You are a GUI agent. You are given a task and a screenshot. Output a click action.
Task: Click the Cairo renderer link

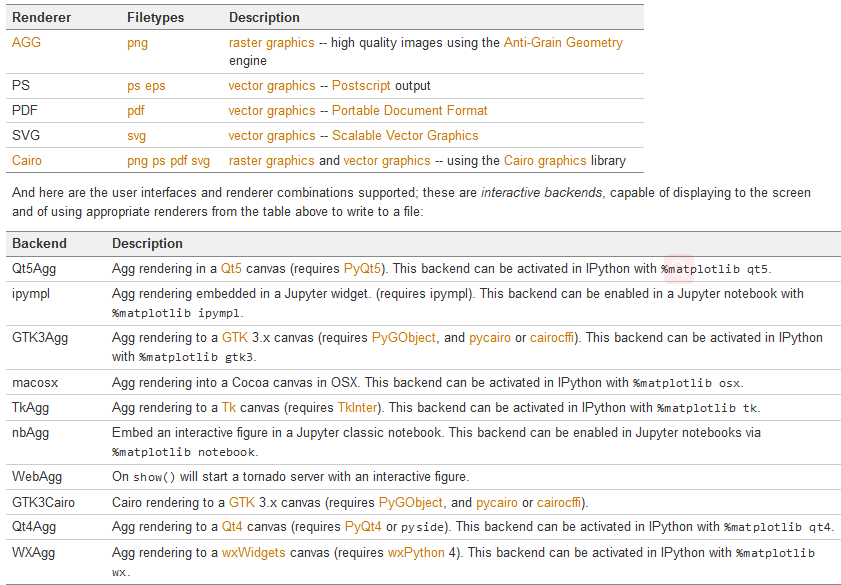tap(27, 160)
